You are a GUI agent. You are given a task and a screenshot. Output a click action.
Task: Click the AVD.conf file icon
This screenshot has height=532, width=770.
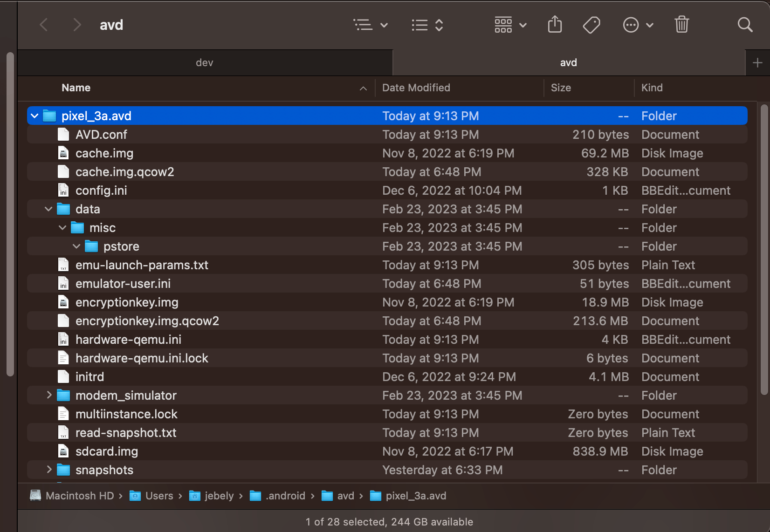tap(63, 134)
